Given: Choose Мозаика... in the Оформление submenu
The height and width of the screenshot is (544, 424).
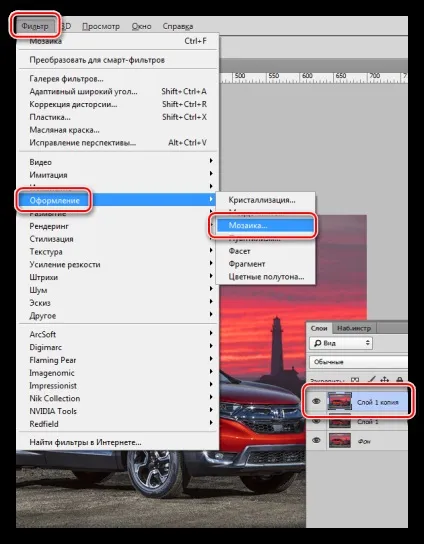Looking at the screenshot, I should tap(266, 226).
